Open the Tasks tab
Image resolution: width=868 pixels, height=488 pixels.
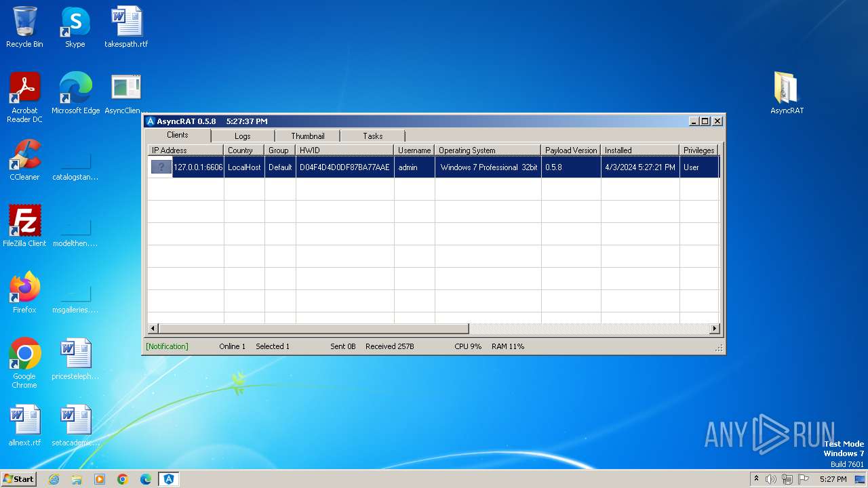(372, 136)
